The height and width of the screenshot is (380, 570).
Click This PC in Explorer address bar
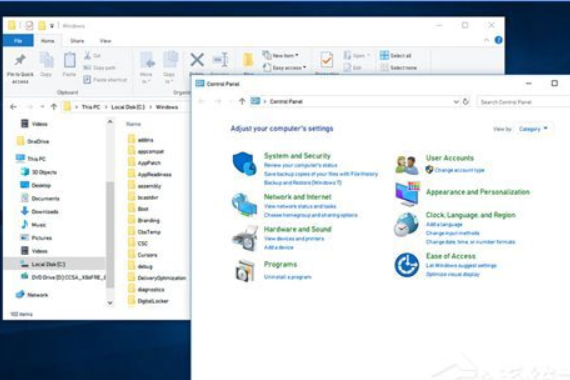pyautogui.click(x=91, y=107)
